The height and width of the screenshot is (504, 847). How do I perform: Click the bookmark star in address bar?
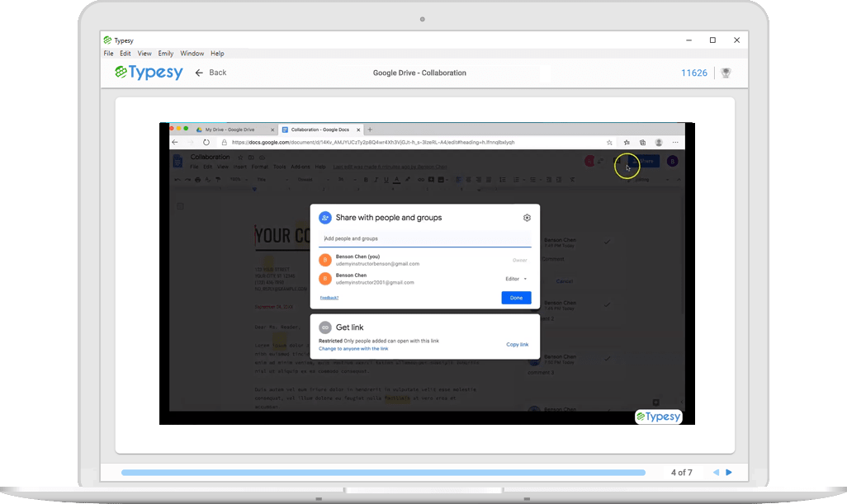pyautogui.click(x=609, y=143)
